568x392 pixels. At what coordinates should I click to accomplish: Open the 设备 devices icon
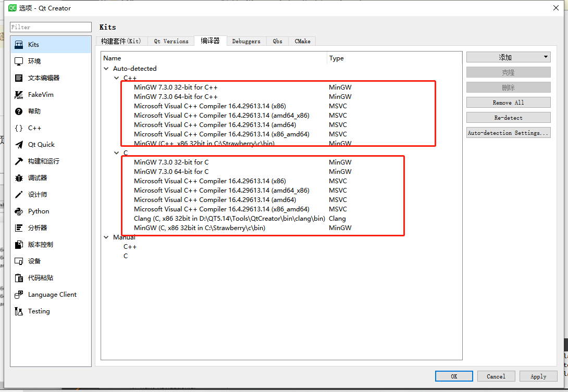[19, 261]
